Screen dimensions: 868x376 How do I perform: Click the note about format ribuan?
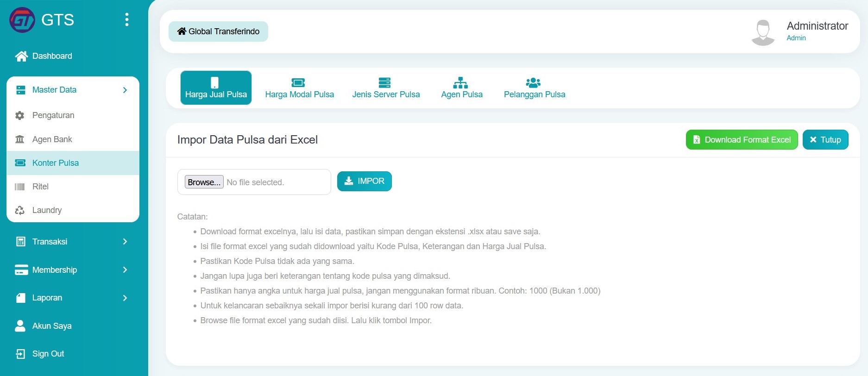[x=400, y=291]
